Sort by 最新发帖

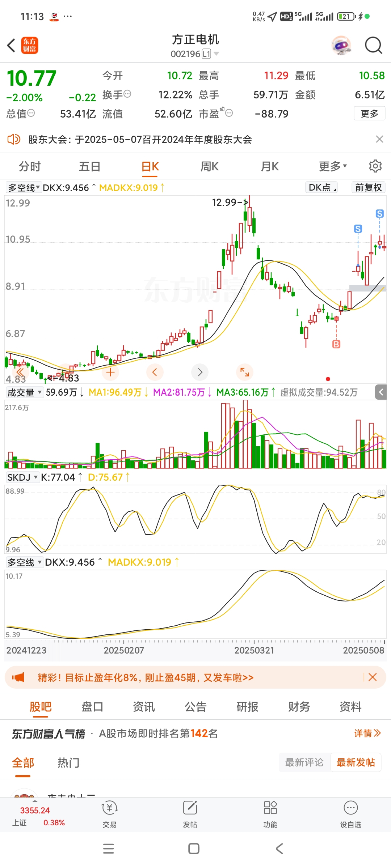click(356, 762)
